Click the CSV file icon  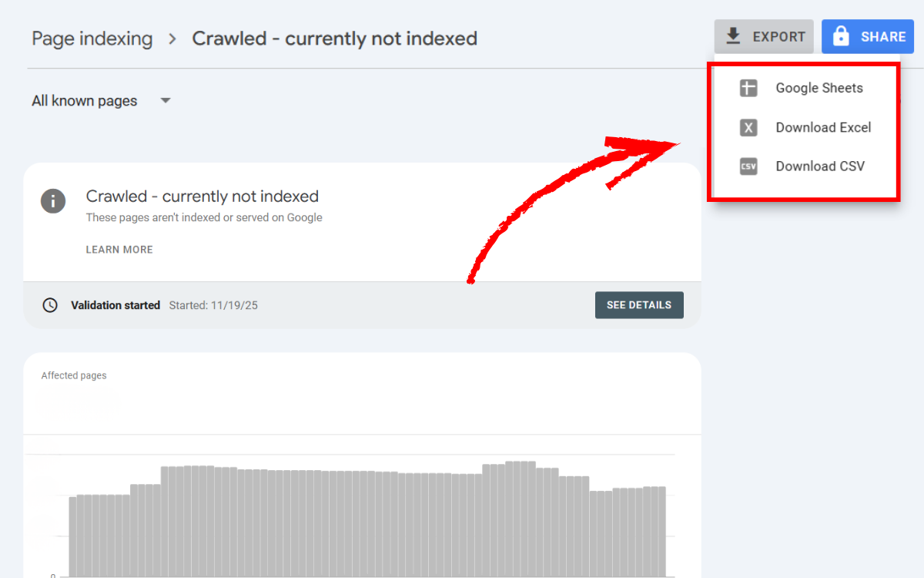click(748, 166)
